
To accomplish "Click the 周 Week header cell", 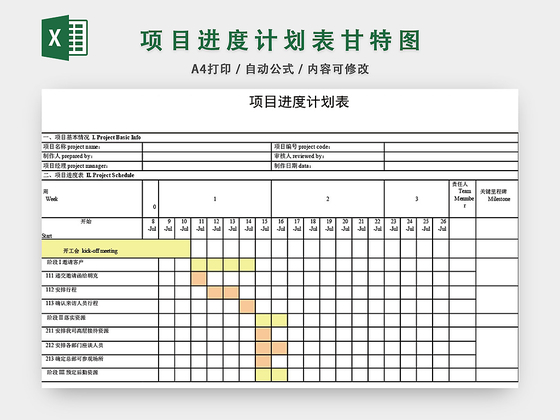I will point(92,199).
